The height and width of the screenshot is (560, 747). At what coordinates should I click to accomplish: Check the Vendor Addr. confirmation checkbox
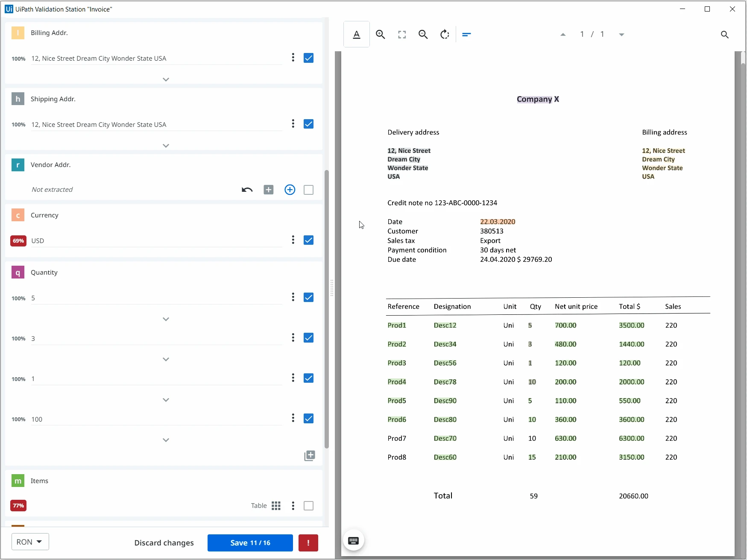(308, 190)
